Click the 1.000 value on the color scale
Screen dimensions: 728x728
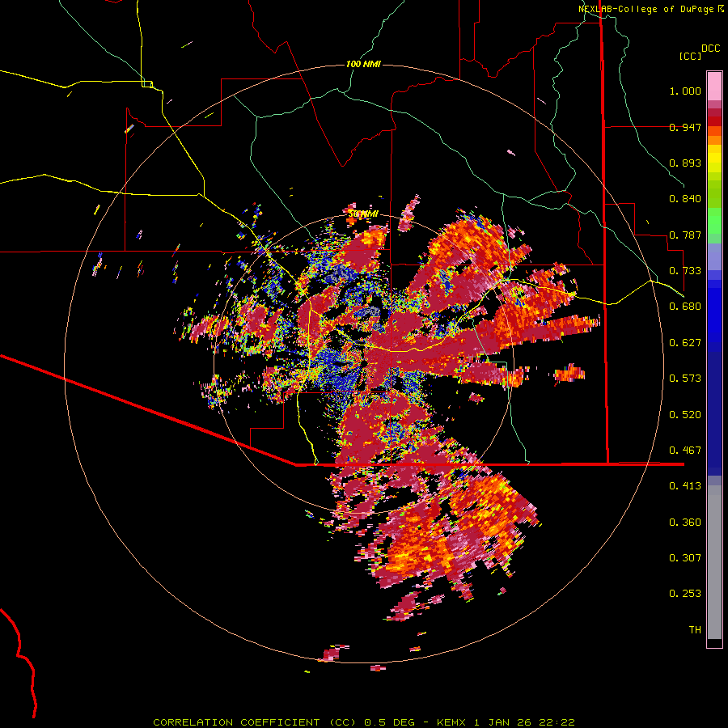click(685, 91)
